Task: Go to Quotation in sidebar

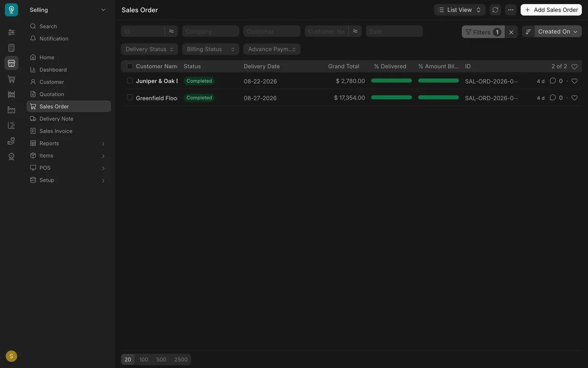Action: pos(69,94)
